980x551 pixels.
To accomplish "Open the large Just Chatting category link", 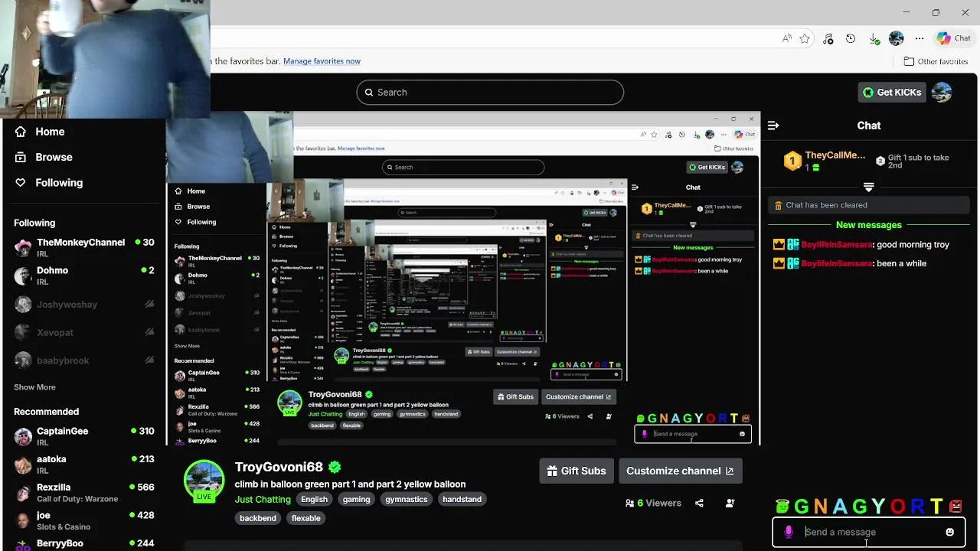I will (x=263, y=499).
